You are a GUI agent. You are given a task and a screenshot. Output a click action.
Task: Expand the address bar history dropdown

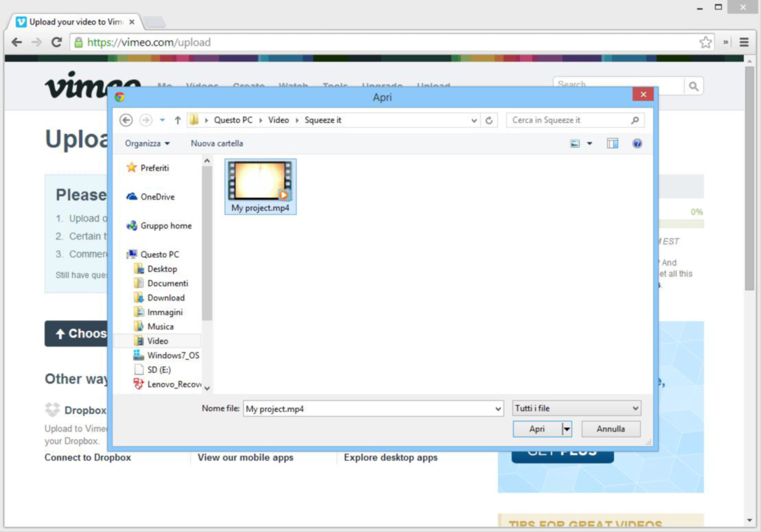474,120
